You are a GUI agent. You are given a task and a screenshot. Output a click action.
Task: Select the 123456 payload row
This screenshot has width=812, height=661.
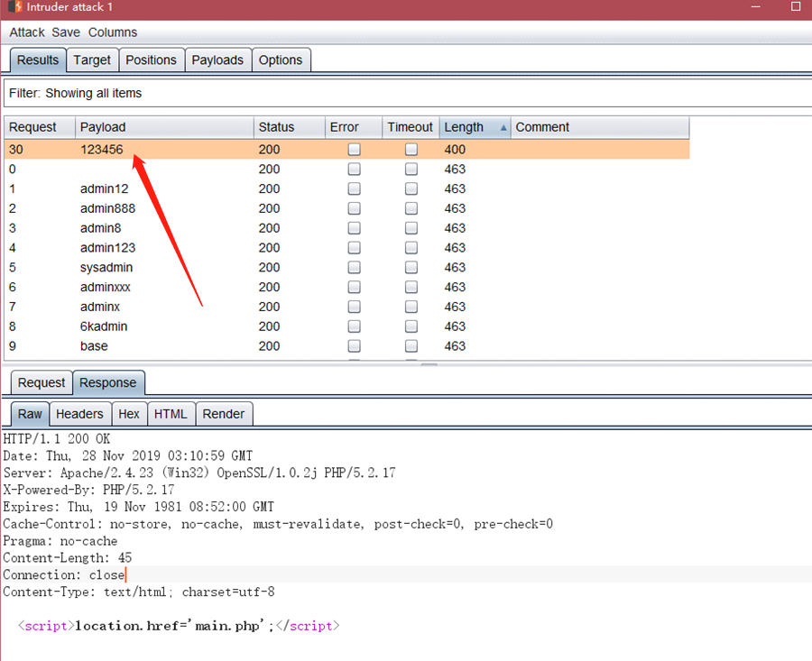pyautogui.click(x=347, y=150)
